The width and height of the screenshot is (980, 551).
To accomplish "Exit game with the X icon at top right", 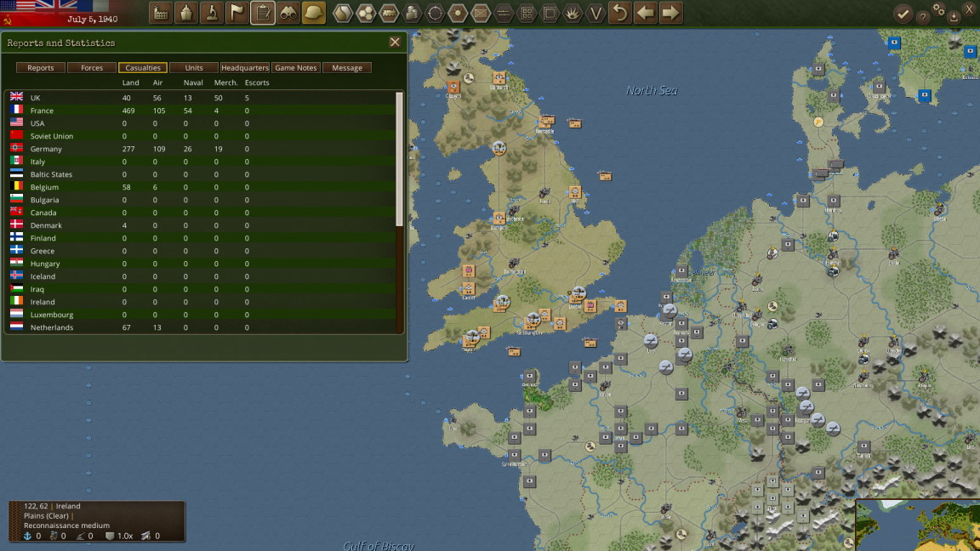I will click(970, 9).
